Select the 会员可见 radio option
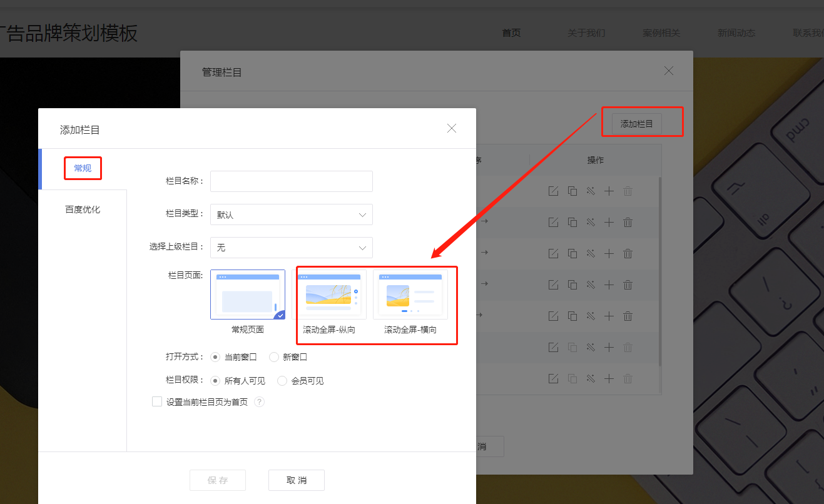 point(282,381)
